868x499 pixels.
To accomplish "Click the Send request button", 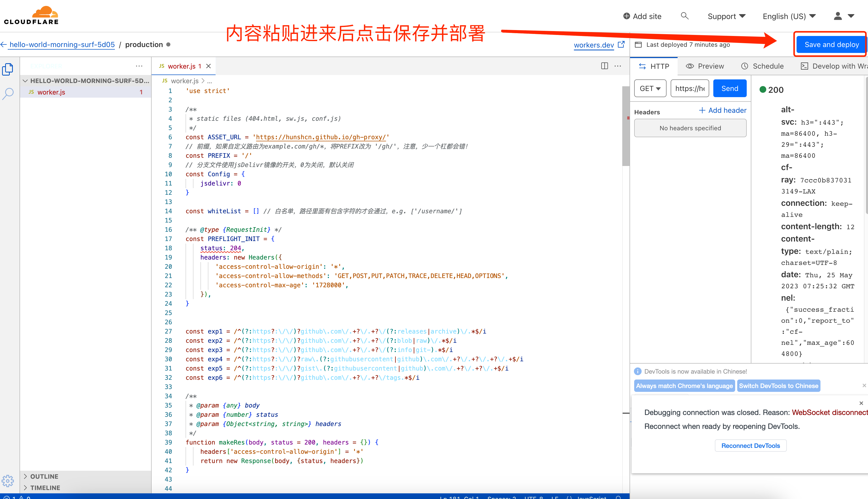I will click(730, 88).
